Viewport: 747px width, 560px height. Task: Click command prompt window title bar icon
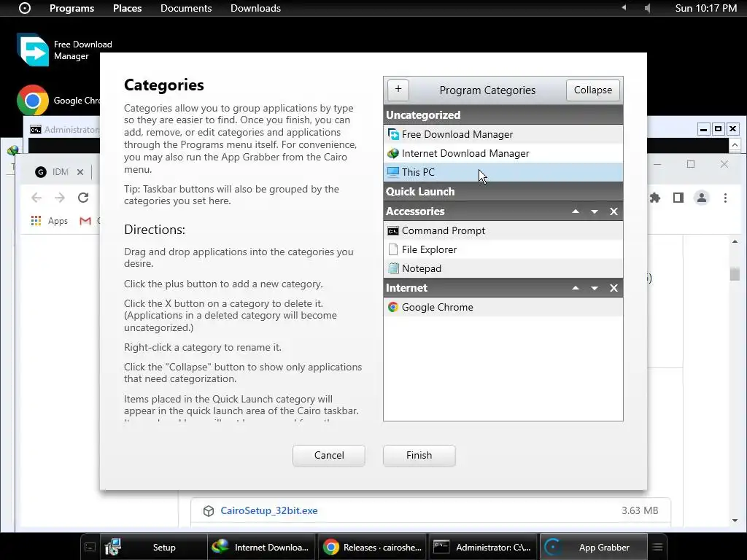[36, 130]
